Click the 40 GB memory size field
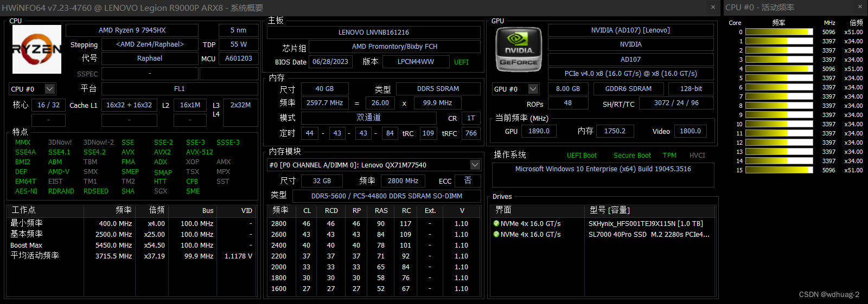The image size is (868, 304). pos(324,89)
